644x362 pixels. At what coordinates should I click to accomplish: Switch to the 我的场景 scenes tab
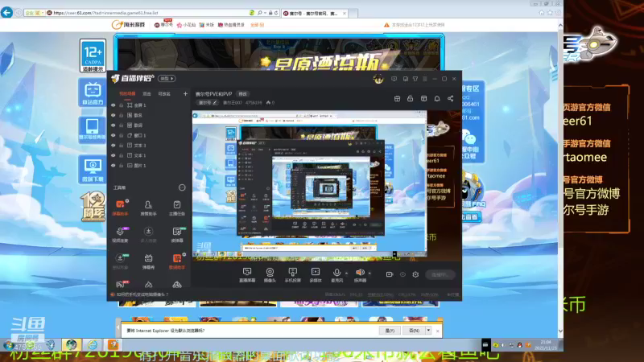click(127, 94)
